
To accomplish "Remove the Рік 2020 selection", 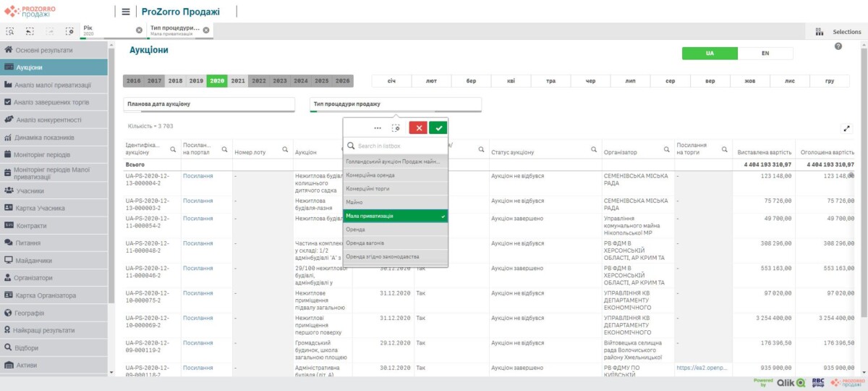I will pyautogui.click(x=139, y=30).
